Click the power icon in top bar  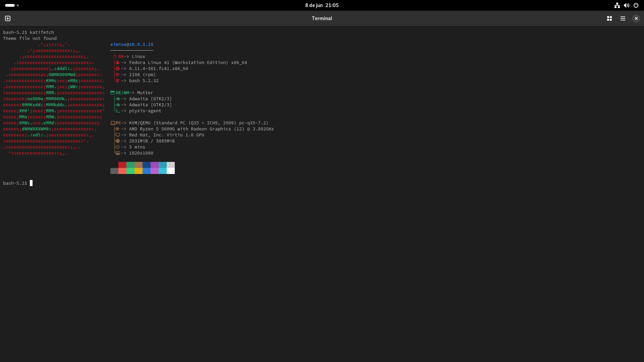636,5
